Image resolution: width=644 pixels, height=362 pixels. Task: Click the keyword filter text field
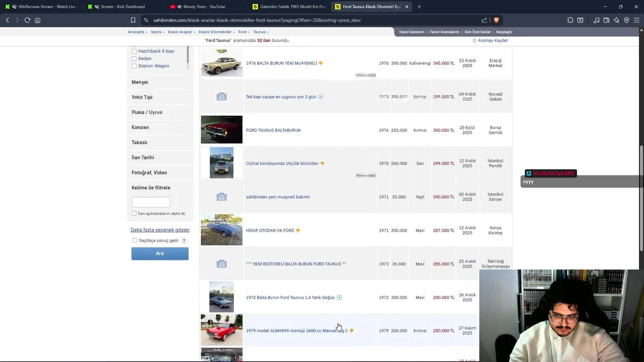(151, 202)
